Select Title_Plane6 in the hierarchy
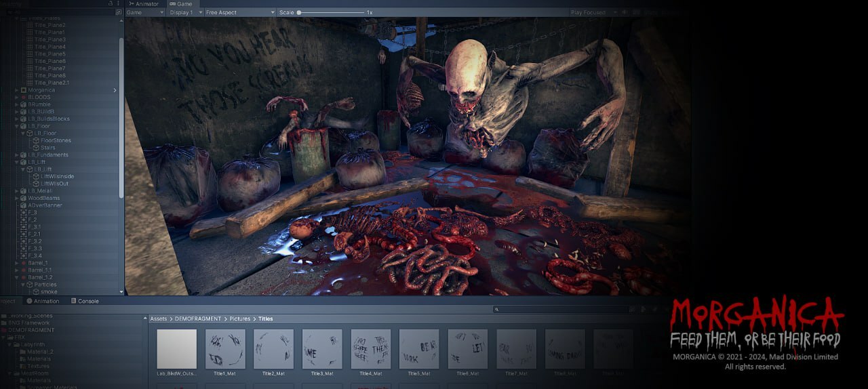Image resolution: width=868 pixels, height=389 pixels. (50, 61)
